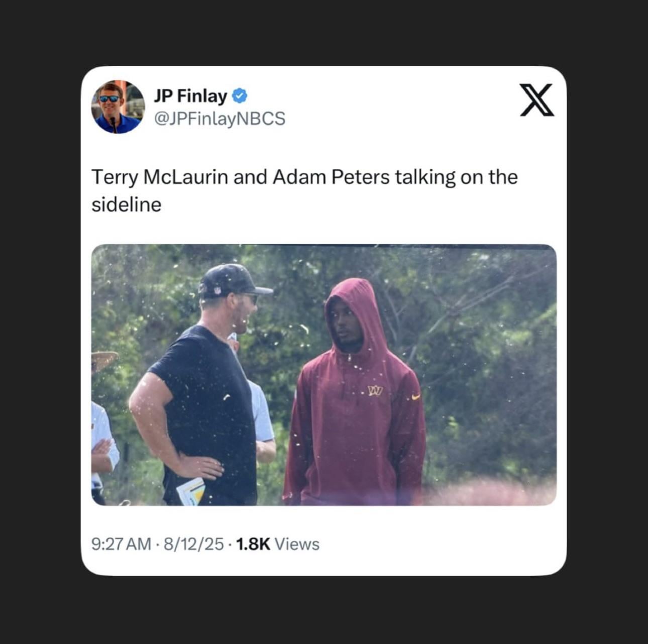Open the @JPFinlayNBCS handle
The width and height of the screenshot is (648, 644).
coord(219,119)
